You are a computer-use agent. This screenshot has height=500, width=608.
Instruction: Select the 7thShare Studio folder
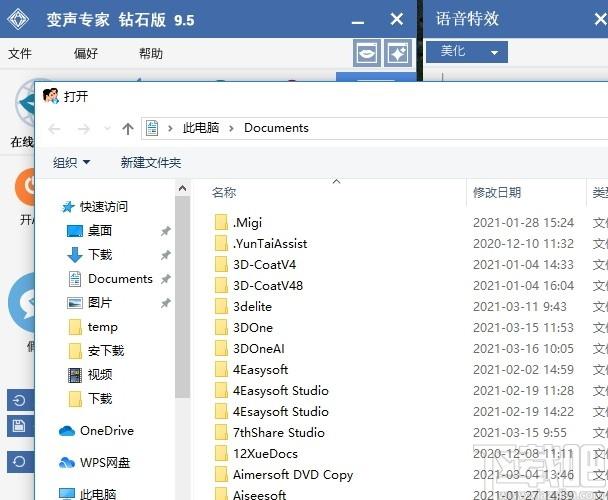tap(269, 433)
